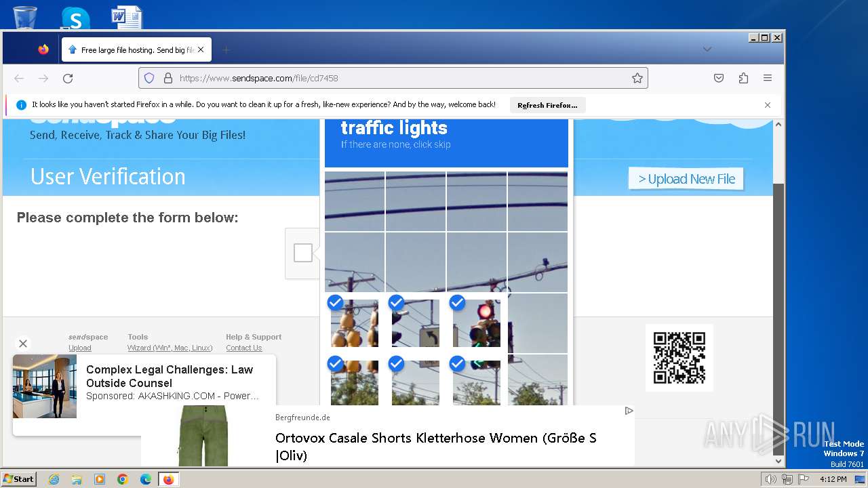Open the Extensions menu
This screenshot has width=868, height=488.
pyautogui.click(x=743, y=78)
